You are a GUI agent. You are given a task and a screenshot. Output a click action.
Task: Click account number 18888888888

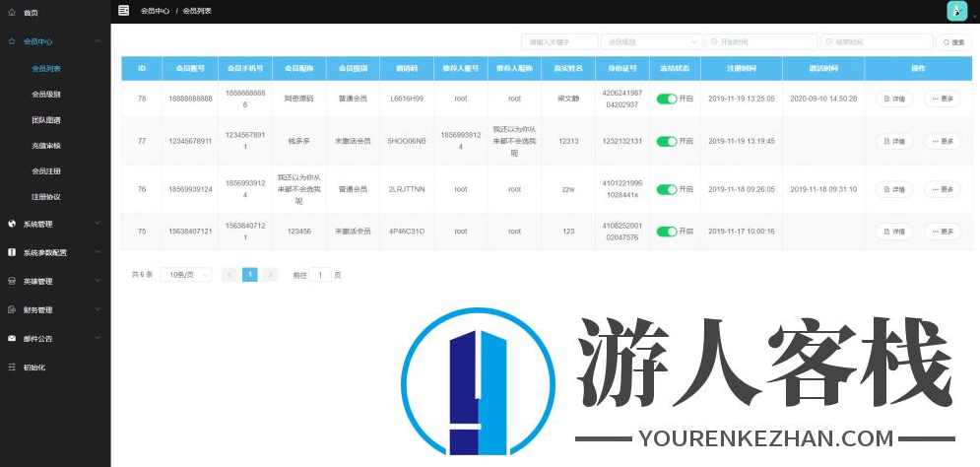pyautogui.click(x=190, y=99)
